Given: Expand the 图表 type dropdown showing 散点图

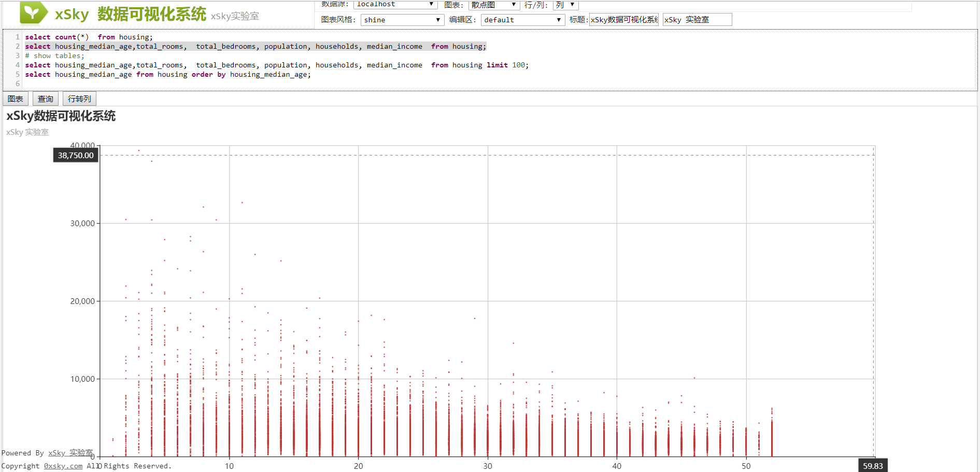Looking at the screenshot, I should (493, 5).
